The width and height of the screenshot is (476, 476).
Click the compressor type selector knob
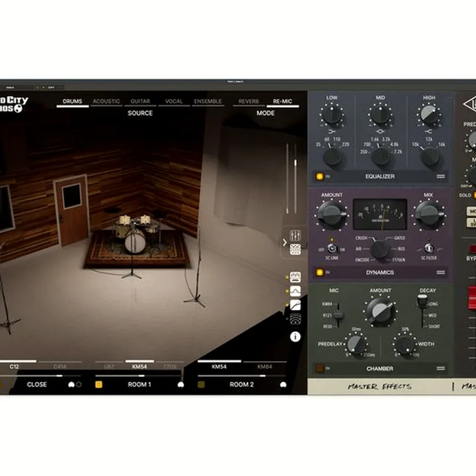click(379, 249)
